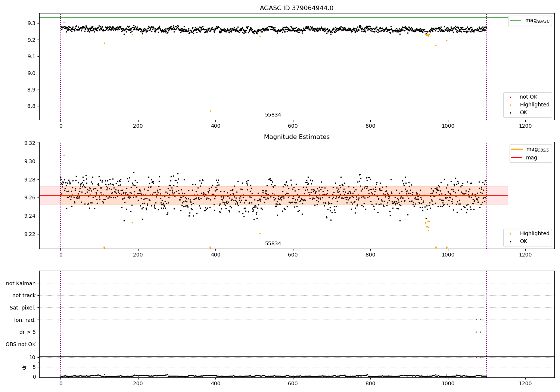
Task: Click the orange mag OBSID legend entry
Action: [x=531, y=149]
